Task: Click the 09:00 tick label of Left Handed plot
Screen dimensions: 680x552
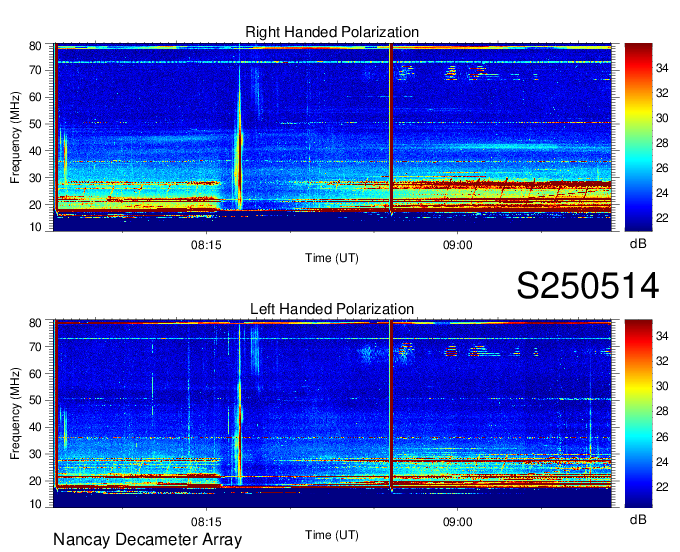Action: pyautogui.click(x=458, y=522)
